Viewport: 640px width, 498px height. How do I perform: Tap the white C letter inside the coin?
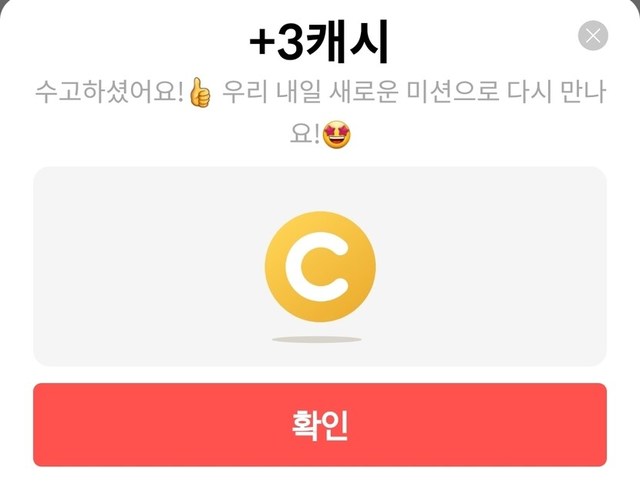tap(317, 267)
